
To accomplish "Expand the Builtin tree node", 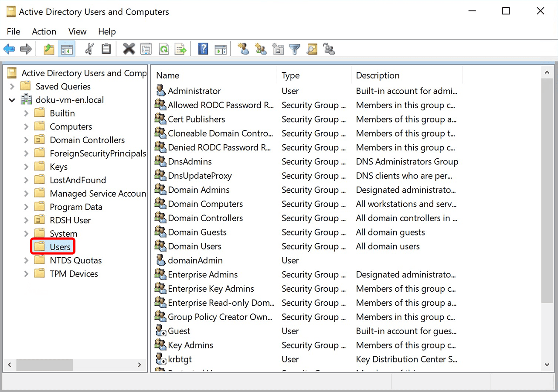I will click(x=26, y=113).
